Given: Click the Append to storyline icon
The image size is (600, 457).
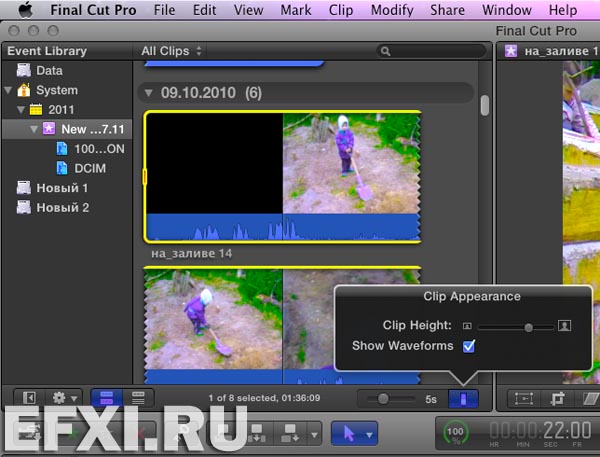Looking at the screenshot, I should coord(290,433).
